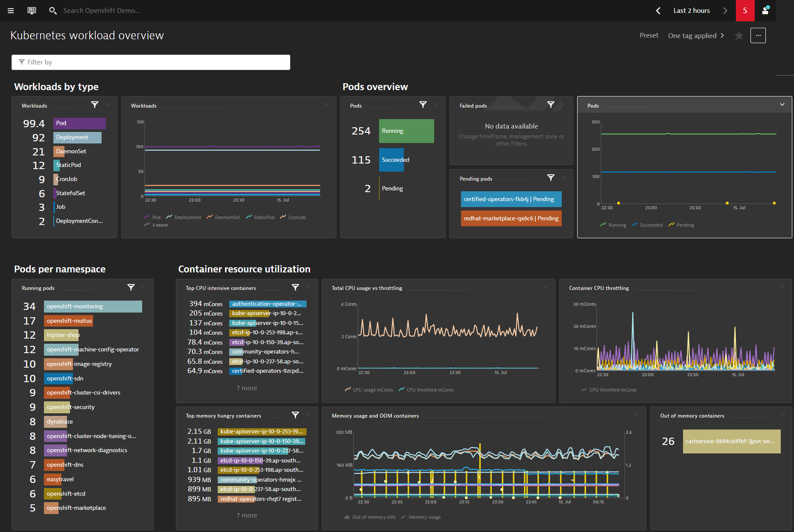Click filter icon on Running pods tile

(x=131, y=287)
